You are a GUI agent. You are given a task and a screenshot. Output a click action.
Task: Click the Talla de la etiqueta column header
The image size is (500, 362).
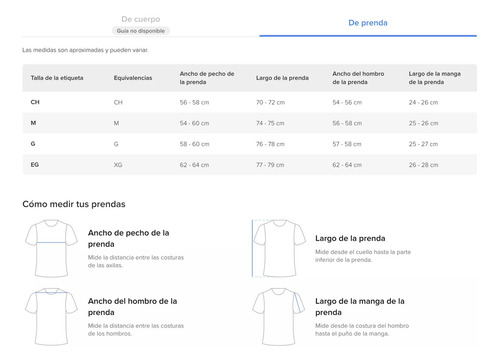tap(57, 78)
